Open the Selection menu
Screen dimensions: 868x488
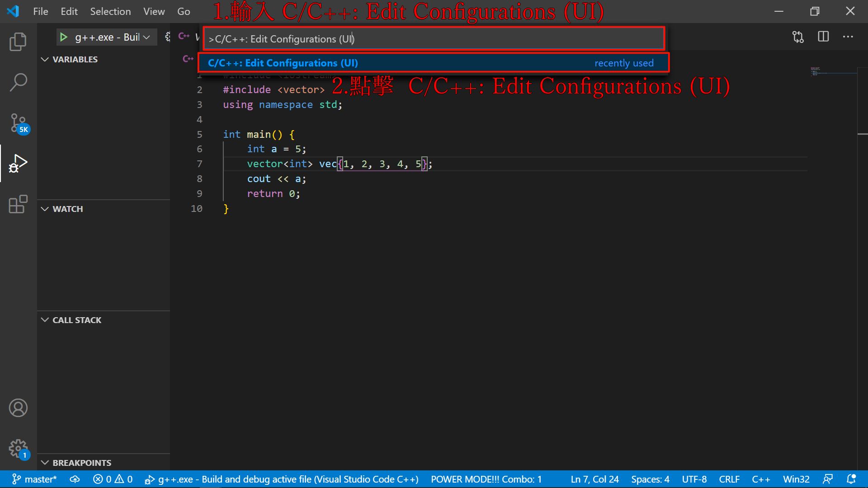(110, 11)
